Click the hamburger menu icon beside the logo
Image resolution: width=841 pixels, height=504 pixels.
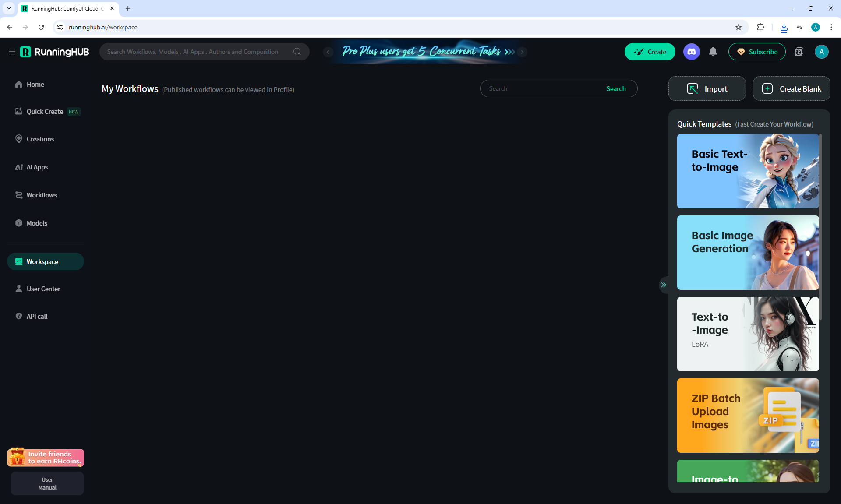(12, 52)
